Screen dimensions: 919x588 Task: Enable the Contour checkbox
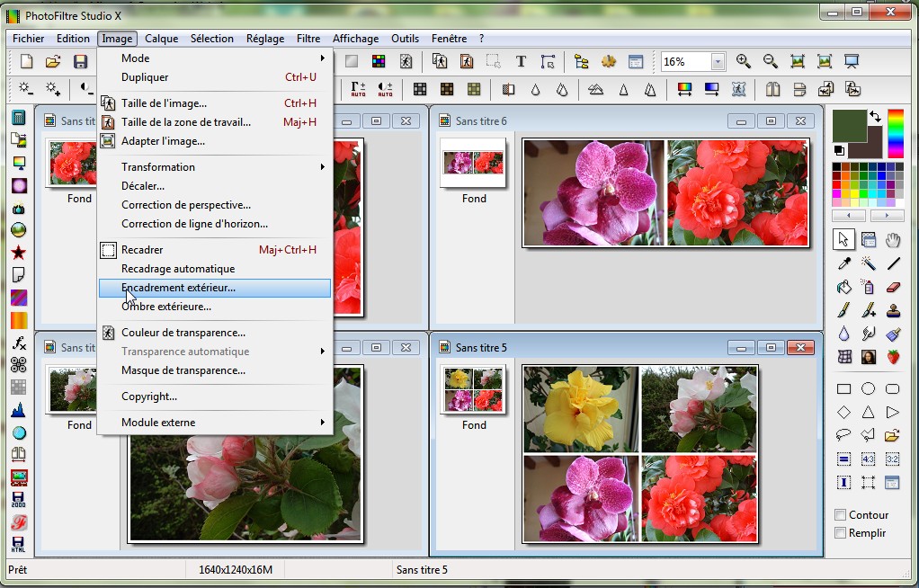click(x=841, y=514)
